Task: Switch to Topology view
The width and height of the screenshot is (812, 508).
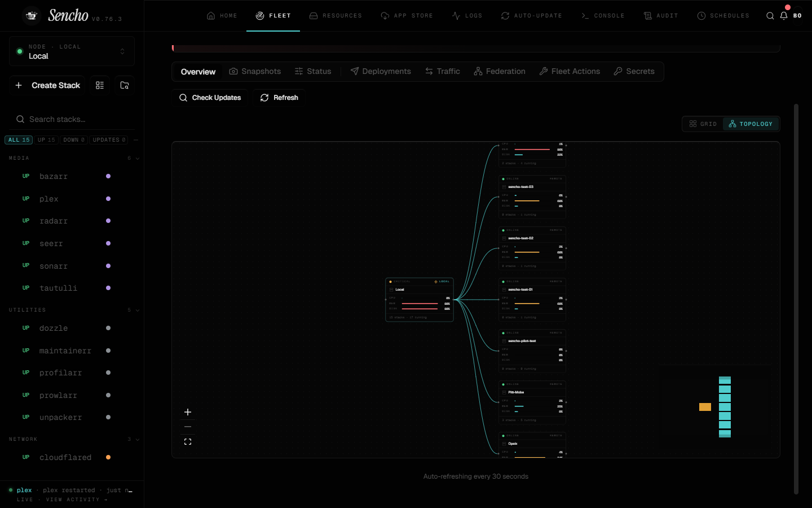Action: pos(751,124)
